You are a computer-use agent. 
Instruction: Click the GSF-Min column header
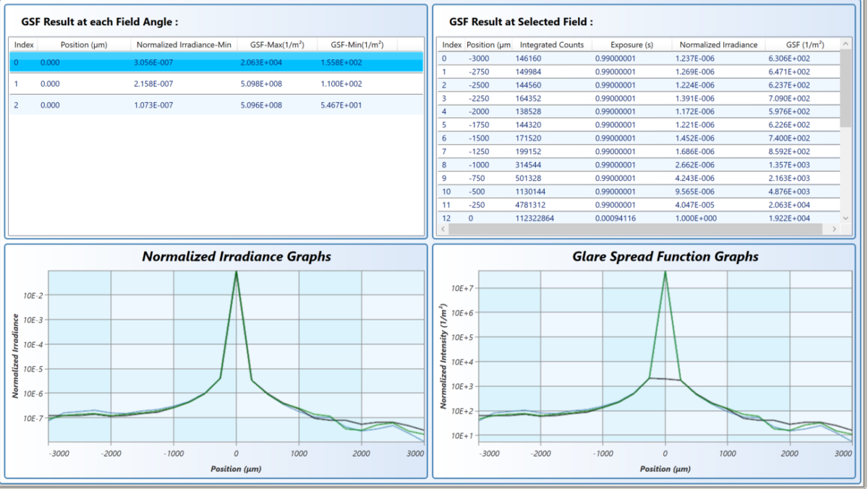(x=356, y=45)
